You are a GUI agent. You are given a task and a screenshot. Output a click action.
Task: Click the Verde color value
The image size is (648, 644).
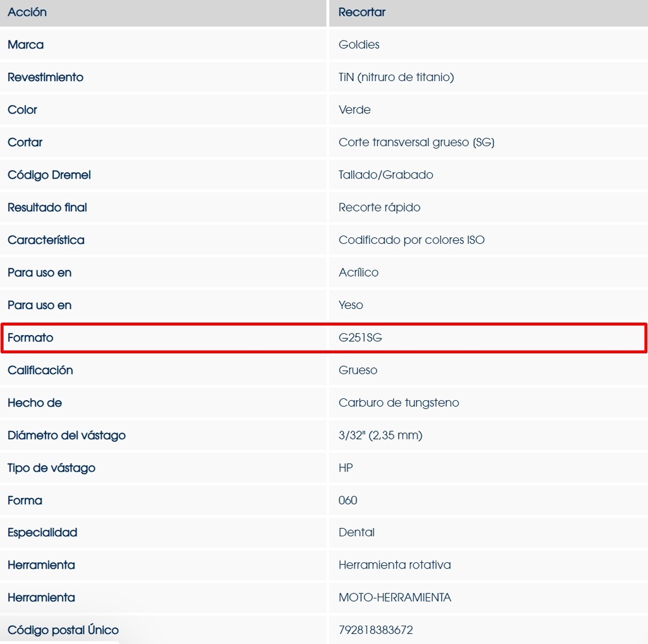click(354, 110)
